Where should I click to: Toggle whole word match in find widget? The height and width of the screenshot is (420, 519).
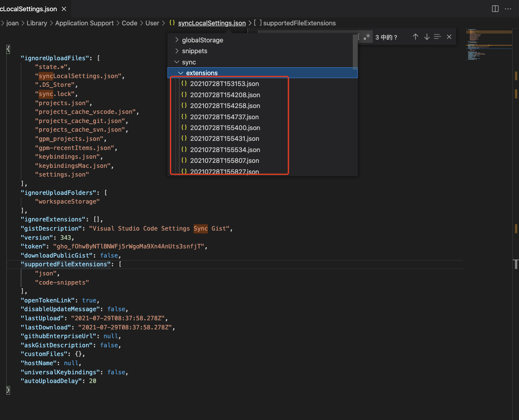click(x=358, y=37)
